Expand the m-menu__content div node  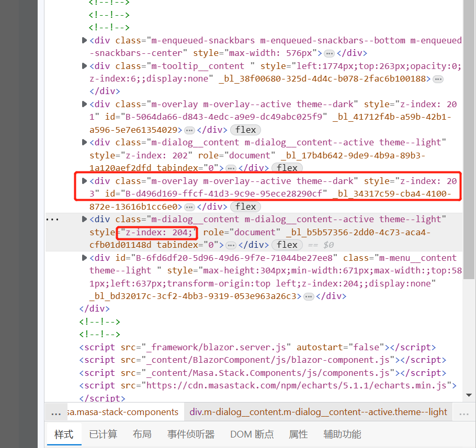(84, 257)
